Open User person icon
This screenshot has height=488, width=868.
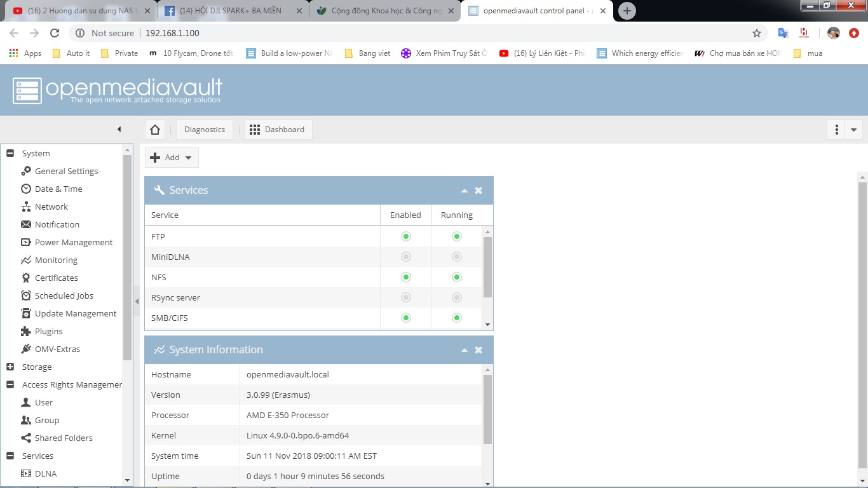coord(26,402)
